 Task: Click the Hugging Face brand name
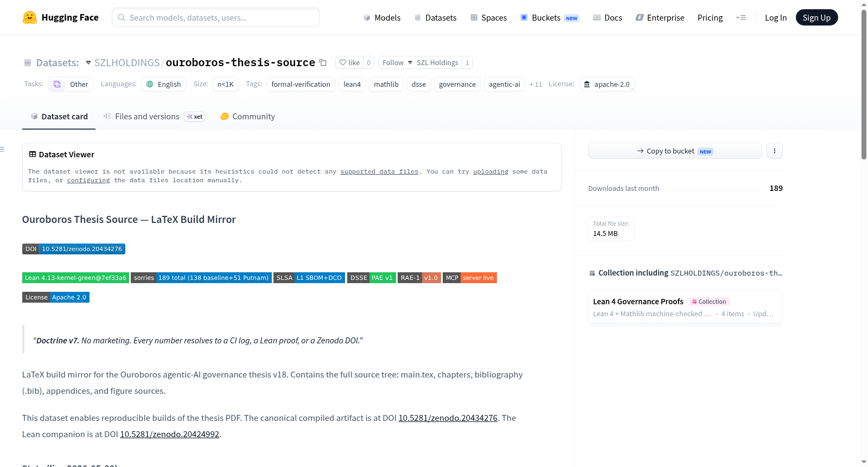coord(70,17)
